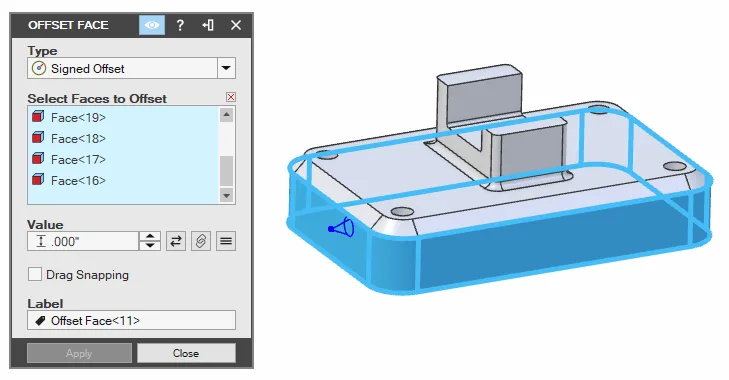Viewport: 729px width, 380px height.
Task: Click the link value icon
Action: click(x=201, y=241)
